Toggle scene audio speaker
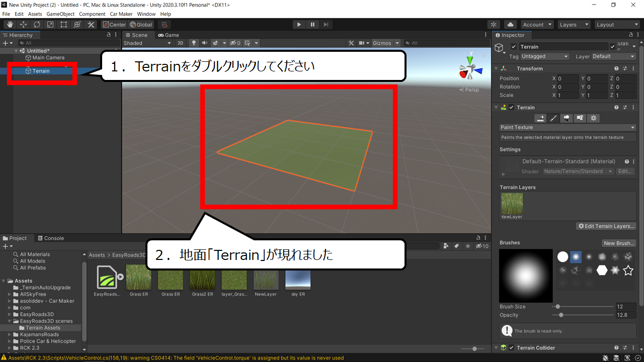This screenshot has height=362, width=644. [x=204, y=43]
